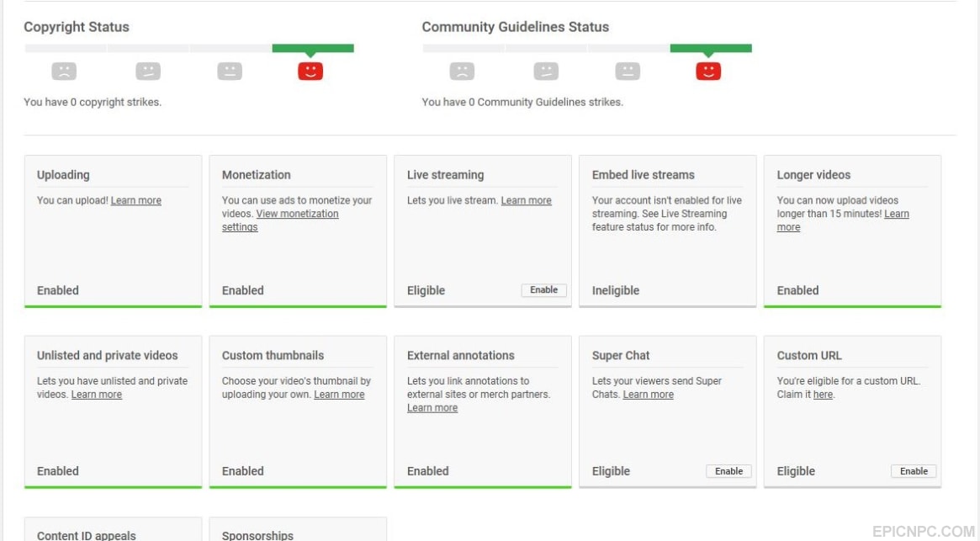Click the Eligible status in the Custom URL card
Image resolution: width=980 pixels, height=541 pixels.
tap(796, 471)
